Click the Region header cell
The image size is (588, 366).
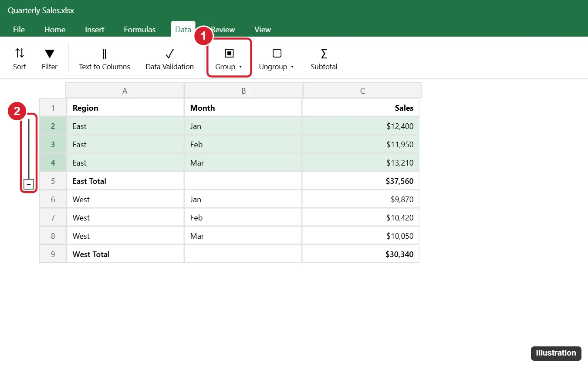125,108
